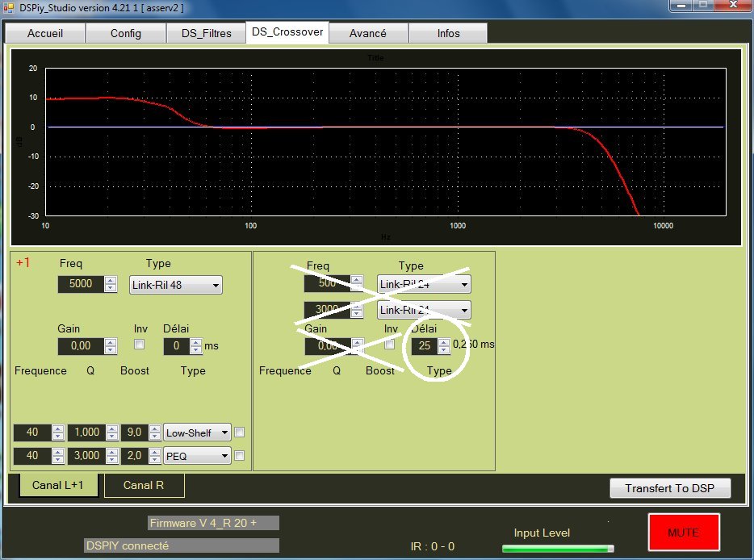Open the Avancé tab
Screen dimensions: 754x560
click(367, 33)
